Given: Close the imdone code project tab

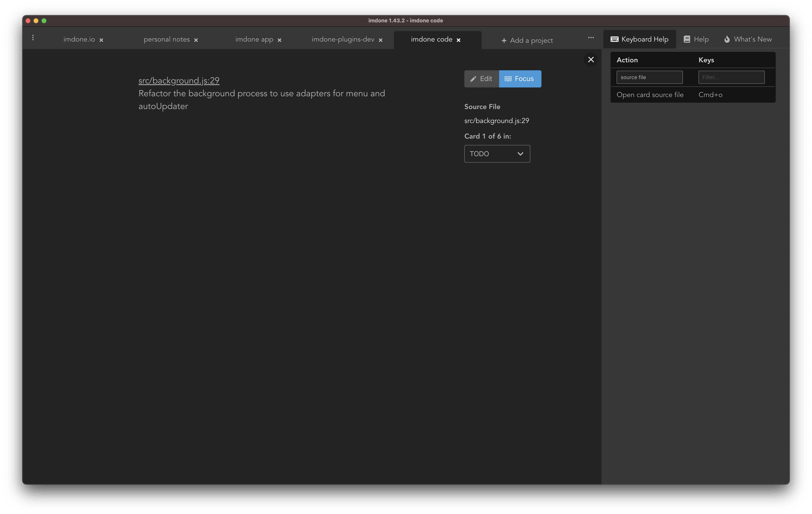Looking at the screenshot, I should click(x=459, y=40).
